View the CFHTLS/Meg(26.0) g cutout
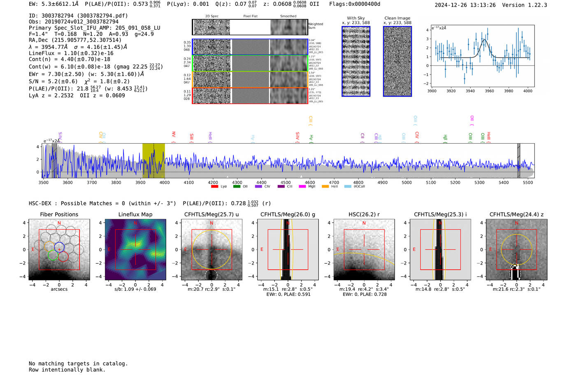The image size is (576, 392). pyautogui.click(x=288, y=250)
